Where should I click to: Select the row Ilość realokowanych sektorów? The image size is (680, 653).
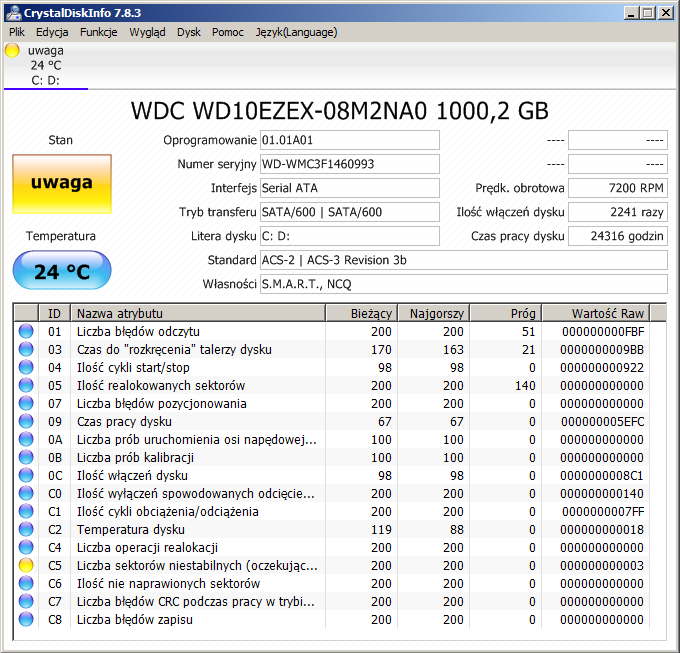tap(332, 385)
